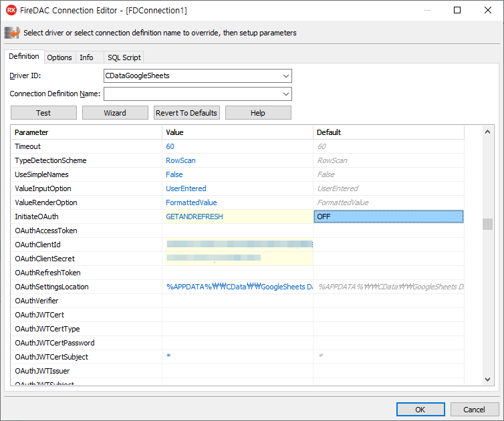
Task: Click the OAuthRefreshToken value cell
Action: [x=238, y=273]
